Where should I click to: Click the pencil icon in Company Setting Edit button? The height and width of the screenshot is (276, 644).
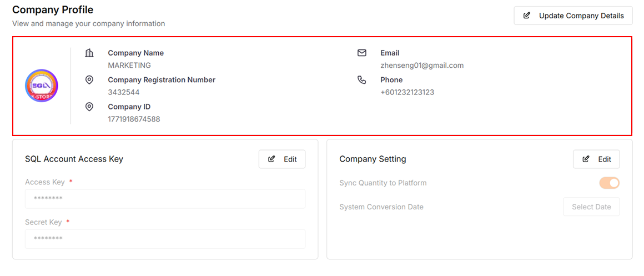coord(586,159)
